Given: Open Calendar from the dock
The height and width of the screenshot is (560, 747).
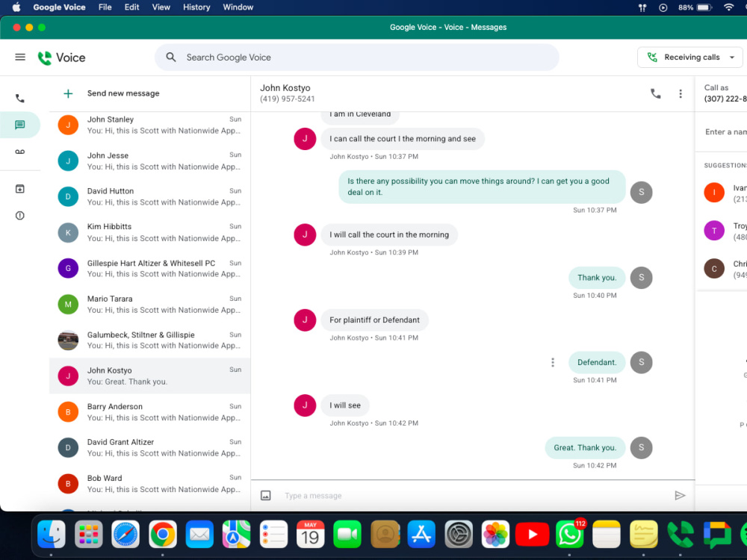Looking at the screenshot, I should pyautogui.click(x=310, y=535).
